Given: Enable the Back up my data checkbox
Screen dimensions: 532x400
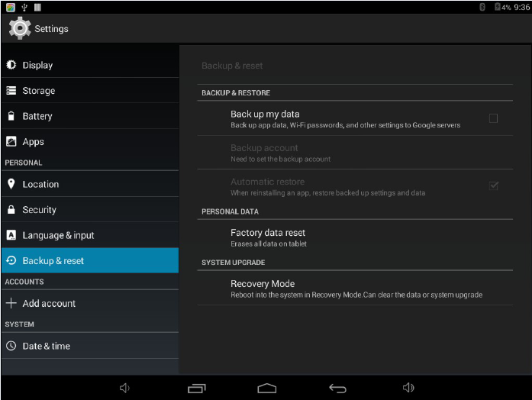Looking at the screenshot, I should [493, 118].
